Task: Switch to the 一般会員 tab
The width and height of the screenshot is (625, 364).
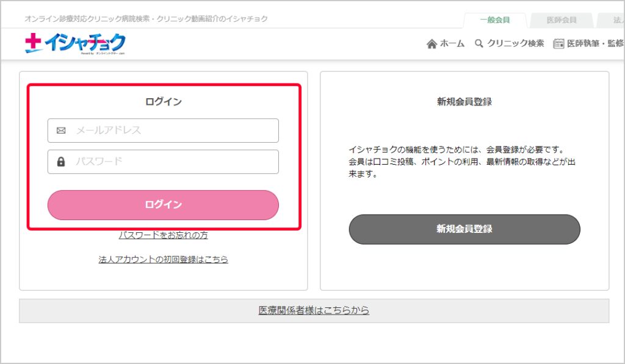Action: pos(494,20)
